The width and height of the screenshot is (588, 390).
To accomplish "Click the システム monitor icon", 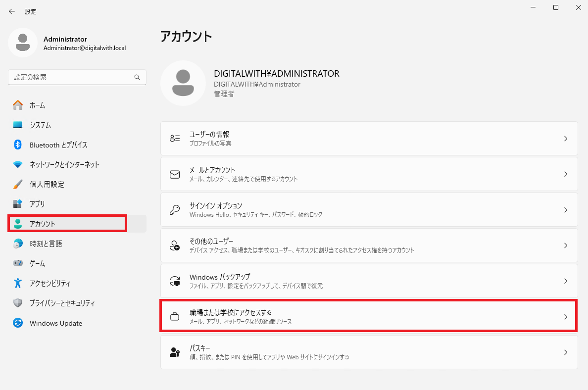I will 18,125.
